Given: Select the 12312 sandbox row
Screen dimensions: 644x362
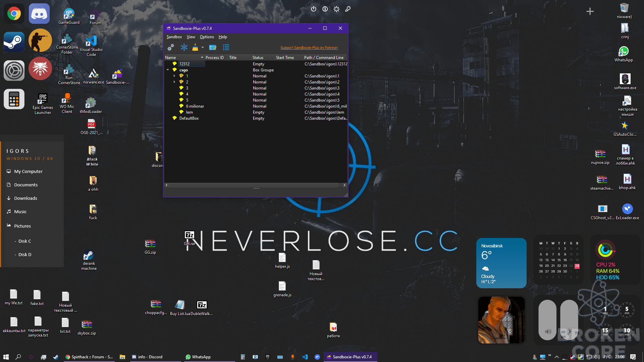Looking at the screenshot, I should (256, 64).
